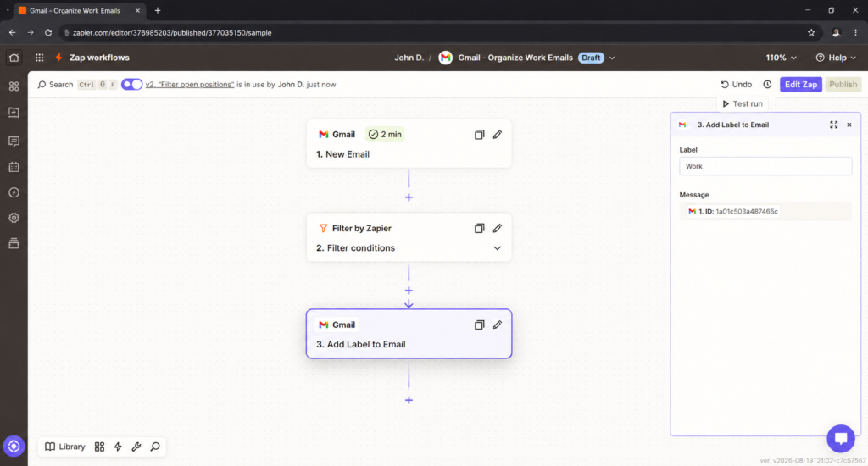Open the calendar sidebar icon
Image resolution: width=868 pixels, height=466 pixels.
(14, 167)
